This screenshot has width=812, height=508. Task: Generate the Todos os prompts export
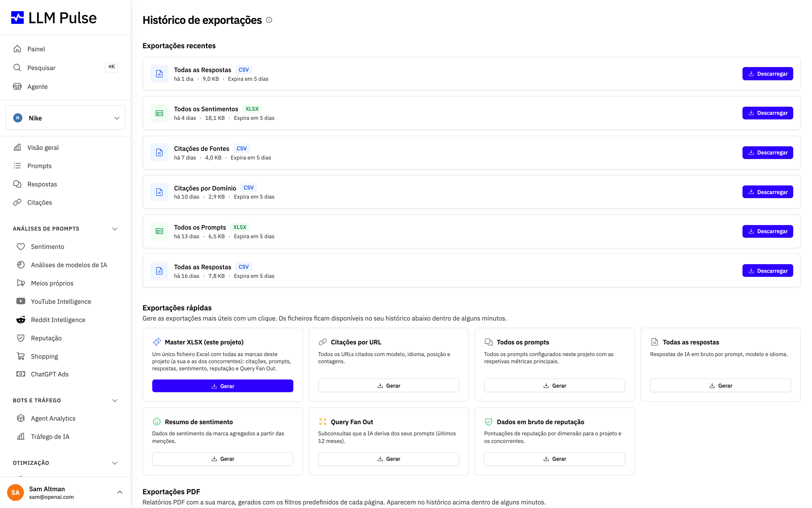click(555, 386)
